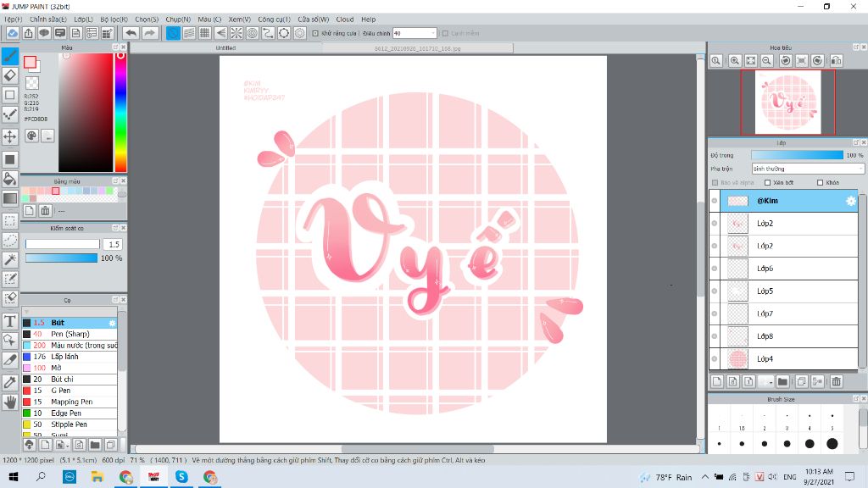Screen dimensions: 868x488
Task: Click the selected pink palette swatch
Action: 55,191
